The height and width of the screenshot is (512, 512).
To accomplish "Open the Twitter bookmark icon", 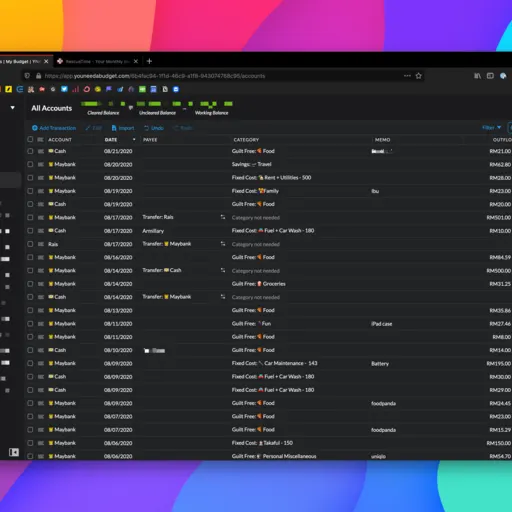I will point(64,89).
